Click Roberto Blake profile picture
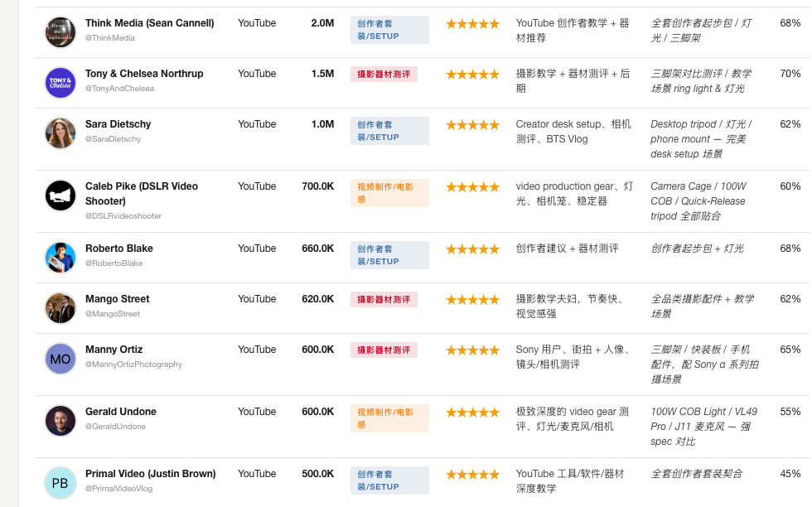This screenshot has width=812, height=507. click(x=60, y=258)
